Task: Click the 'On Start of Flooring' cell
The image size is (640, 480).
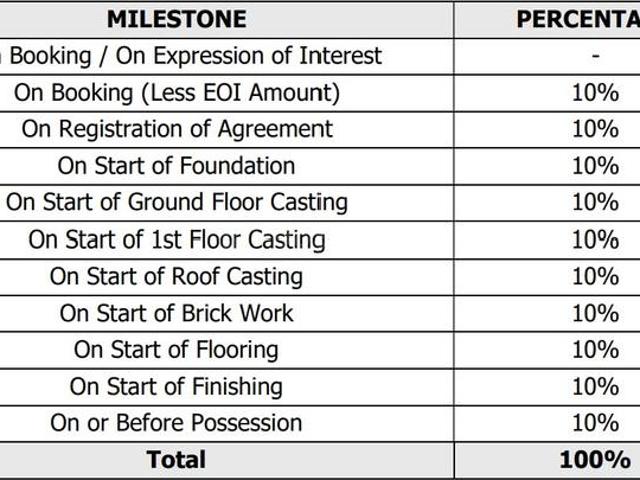Action: point(176,350)
